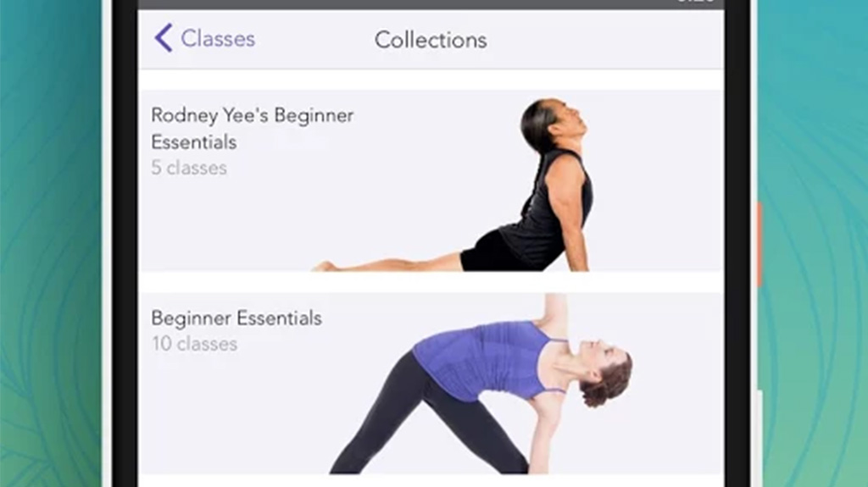Screen dimensions: 868x487
Task: Click the clock in the status bar
Action: click(x=697, y=3)
